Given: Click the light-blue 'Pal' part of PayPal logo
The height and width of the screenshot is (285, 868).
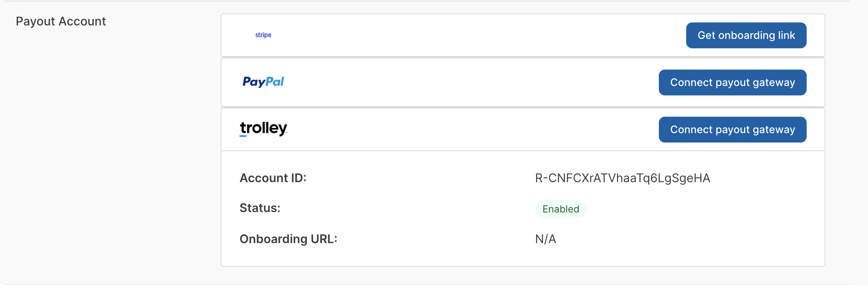Looking at the screenshot, I should [x=275, y=82].
